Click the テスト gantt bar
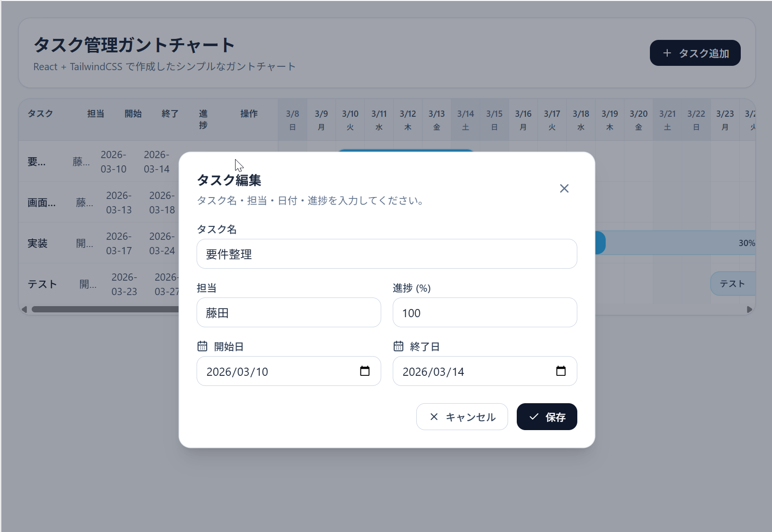Image resolution: width=772 pixels, height=532 pixels. coord(733,284)
